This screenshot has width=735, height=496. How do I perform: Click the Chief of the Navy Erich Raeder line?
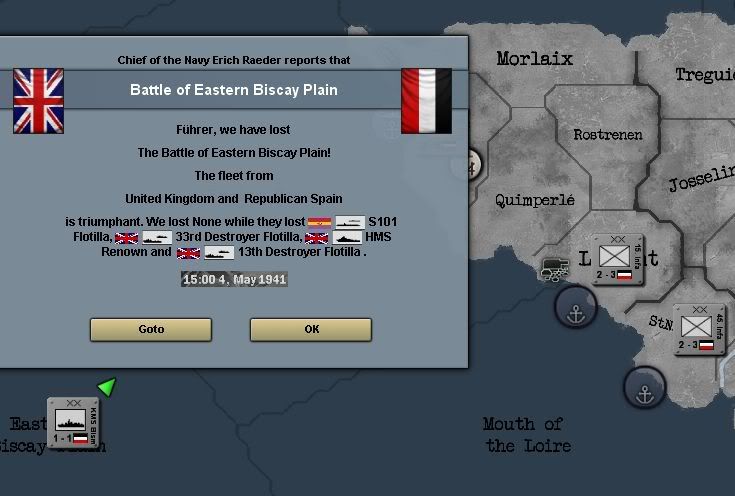[x=234, y=60]
